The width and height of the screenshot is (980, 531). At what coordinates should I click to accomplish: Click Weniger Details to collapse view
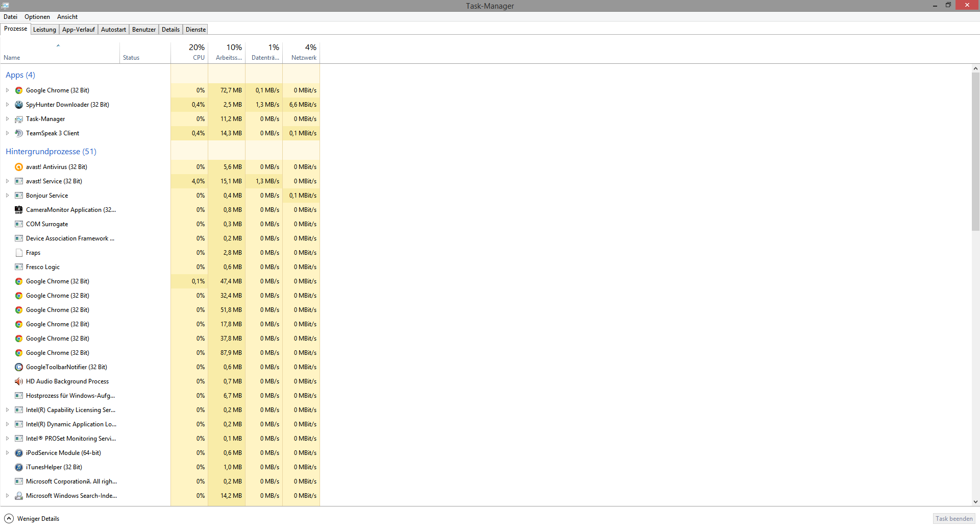[x=32, y=519]
